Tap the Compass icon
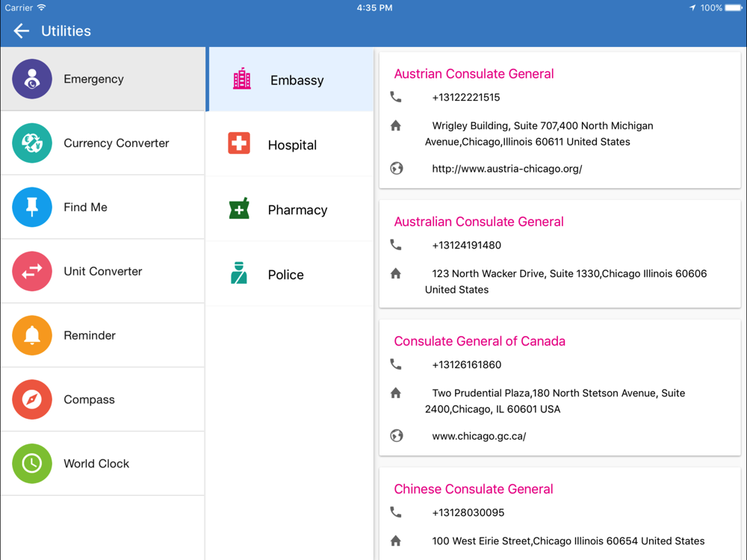Image resolution: width=747 pixels, height=560 pixels. [x=32, y=399]
